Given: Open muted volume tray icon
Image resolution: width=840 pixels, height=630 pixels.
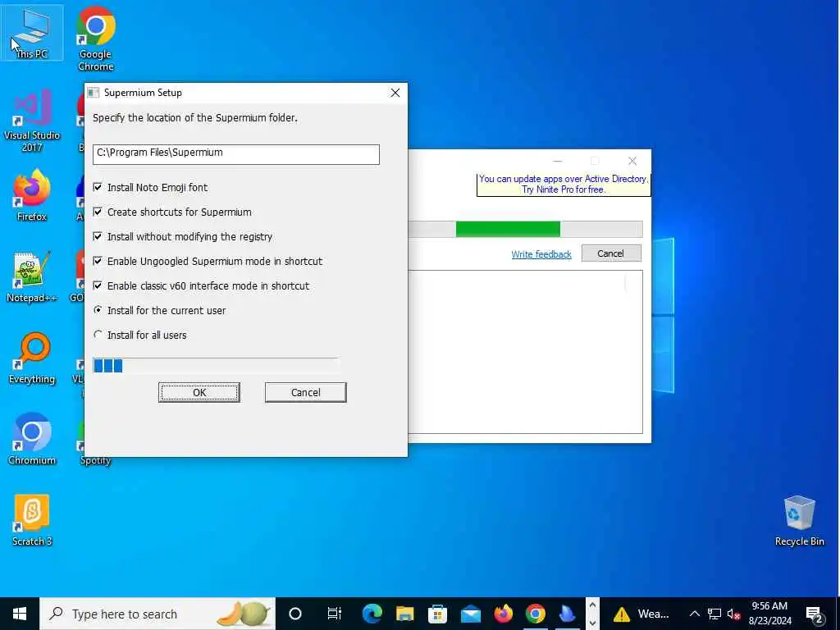Looking at the screenshot, I should click(x=733, y=614).
